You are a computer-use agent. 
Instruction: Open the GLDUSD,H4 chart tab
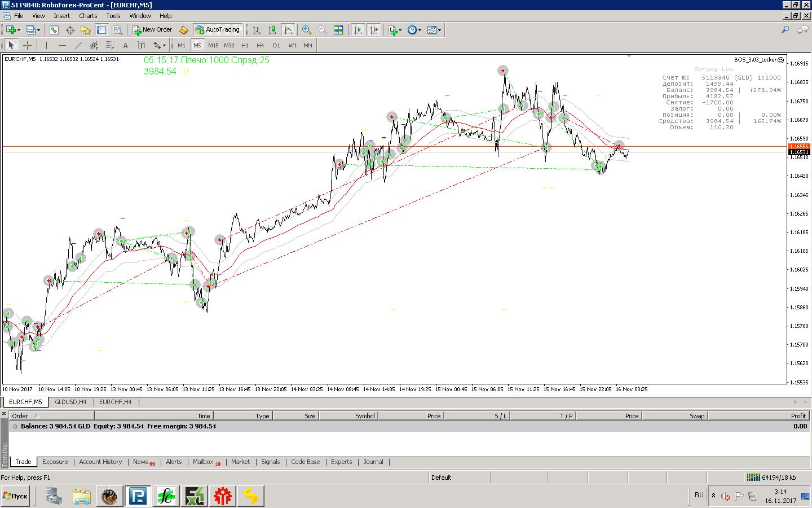(x=70, y=402)
